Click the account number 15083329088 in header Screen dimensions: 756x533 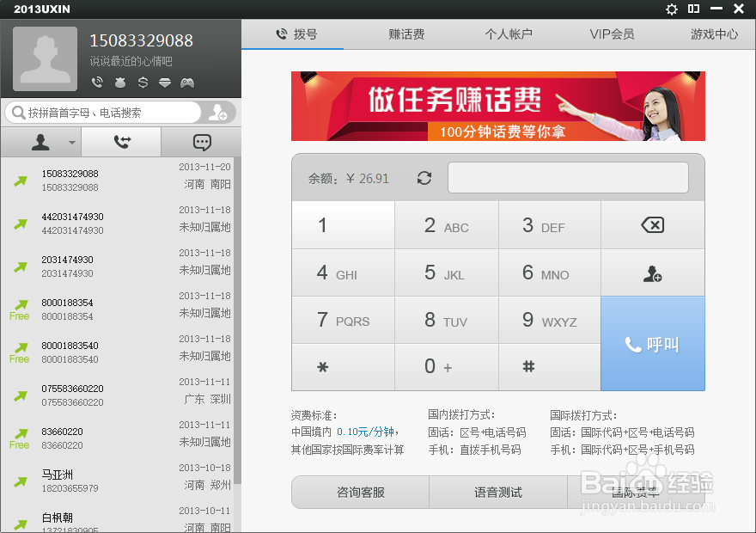tap(141, 40)
